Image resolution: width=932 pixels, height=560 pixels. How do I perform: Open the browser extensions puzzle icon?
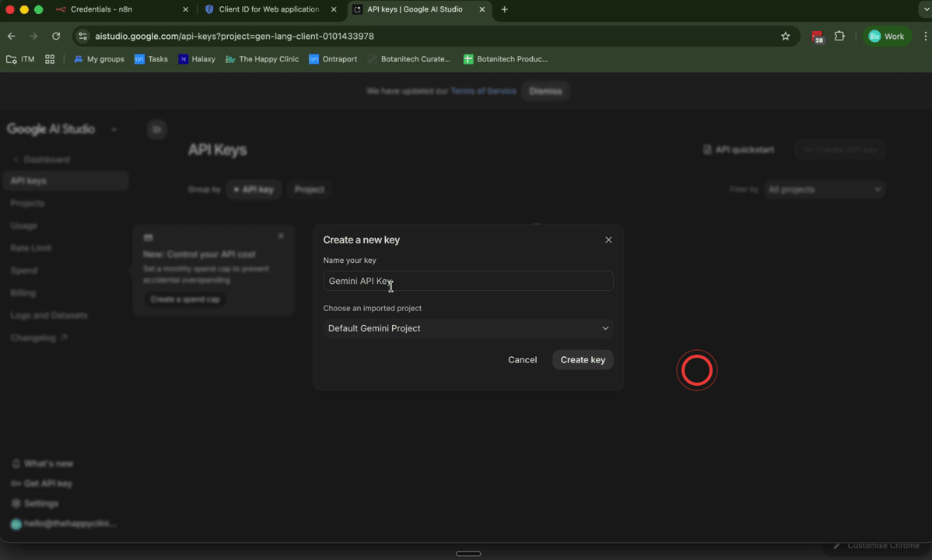(839, 36)
